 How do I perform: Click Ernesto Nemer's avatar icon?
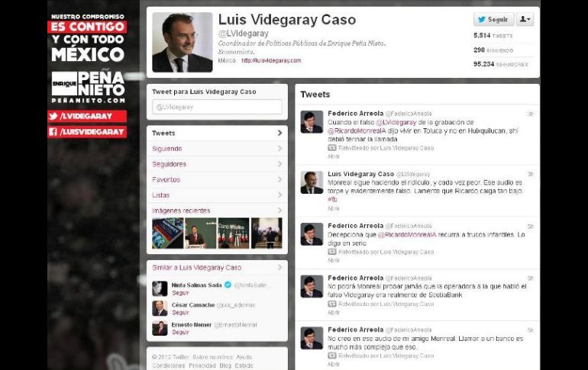click(x=160, y=328)
